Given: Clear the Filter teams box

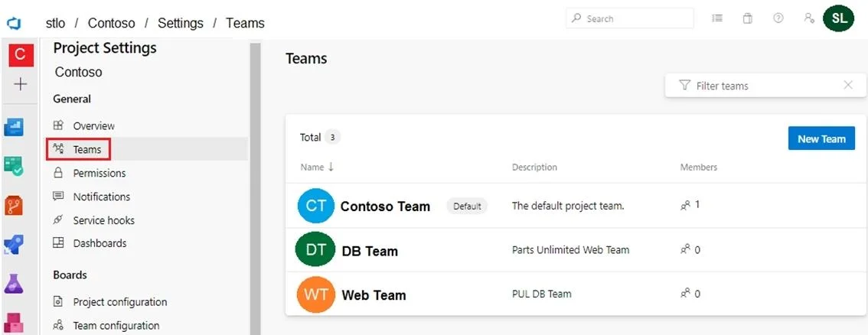Looking at the screenshot, I should click(848, 85).
